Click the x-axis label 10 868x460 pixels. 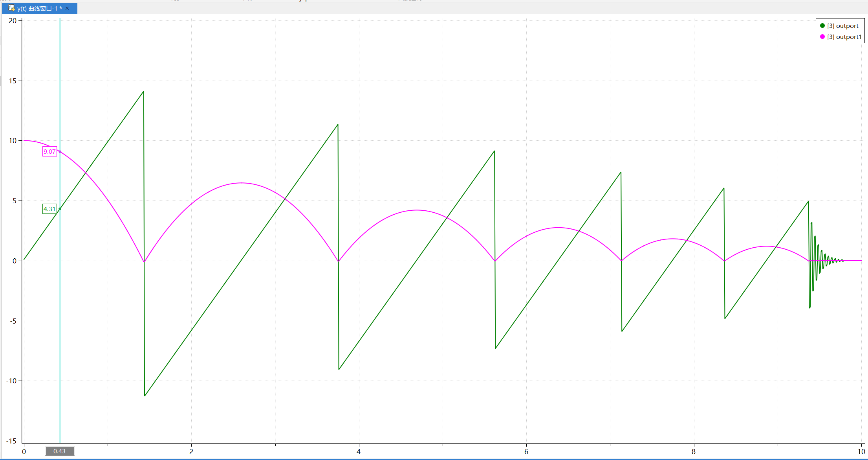click(861, 452)
